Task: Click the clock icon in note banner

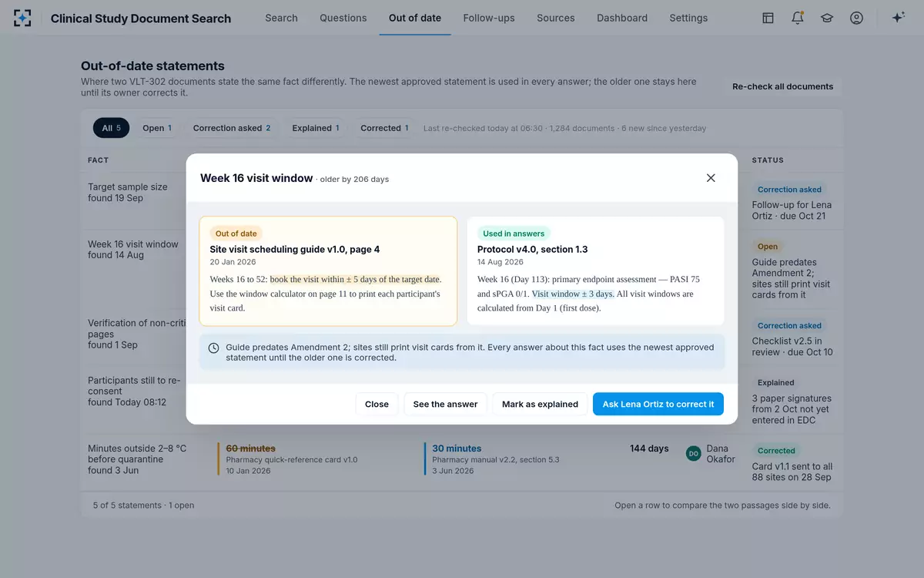Action: pyautogui.click(x=214, y=348)
